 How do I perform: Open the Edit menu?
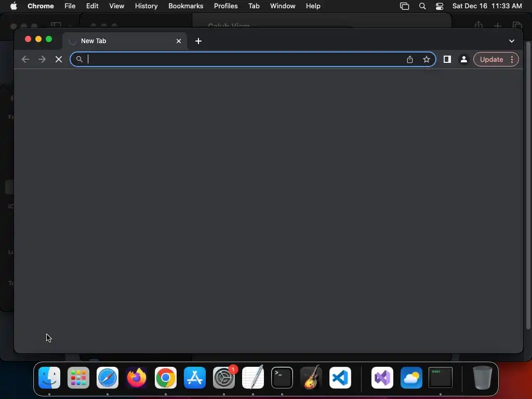92,6
